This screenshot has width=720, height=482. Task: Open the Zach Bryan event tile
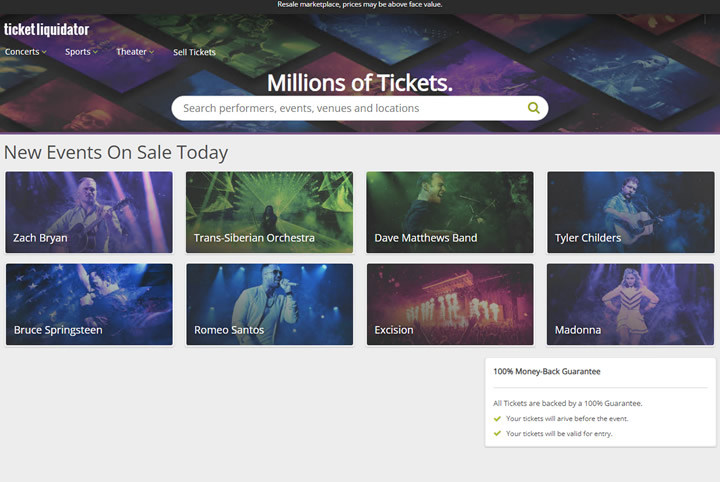coord(89,212)
